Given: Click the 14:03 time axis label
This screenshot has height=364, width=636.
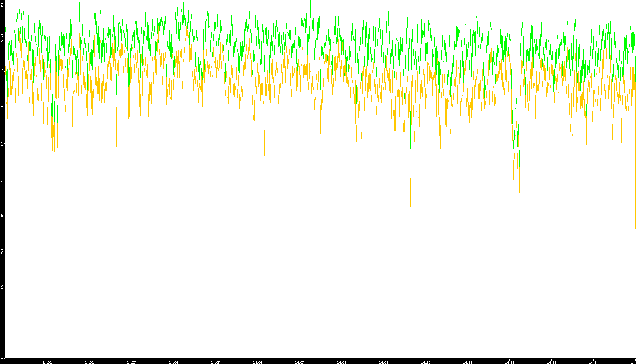Looking at the screenshot, I should coord(131,362).
